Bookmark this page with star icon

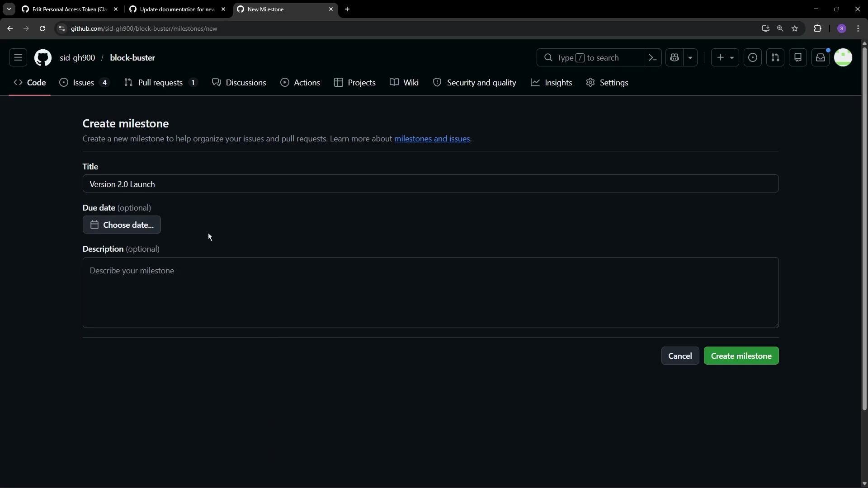795,28
